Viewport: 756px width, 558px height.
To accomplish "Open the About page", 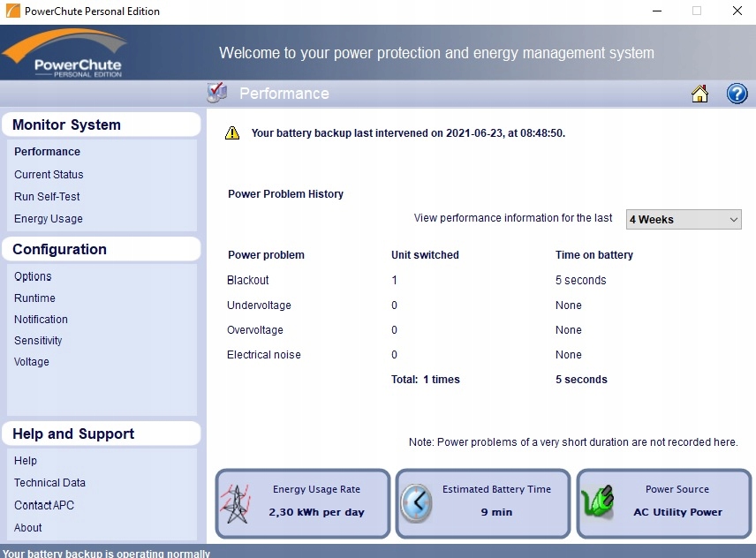I will 28,528.
